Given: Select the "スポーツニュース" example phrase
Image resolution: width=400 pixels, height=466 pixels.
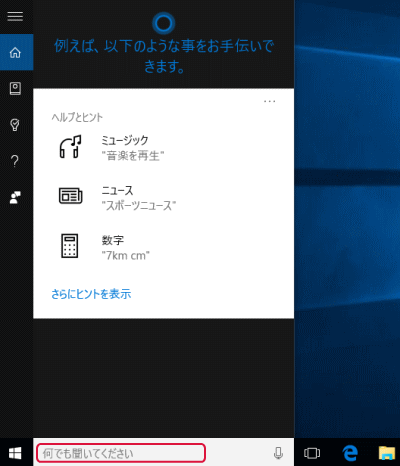Looking at the screenshot, I should point(139,206).
